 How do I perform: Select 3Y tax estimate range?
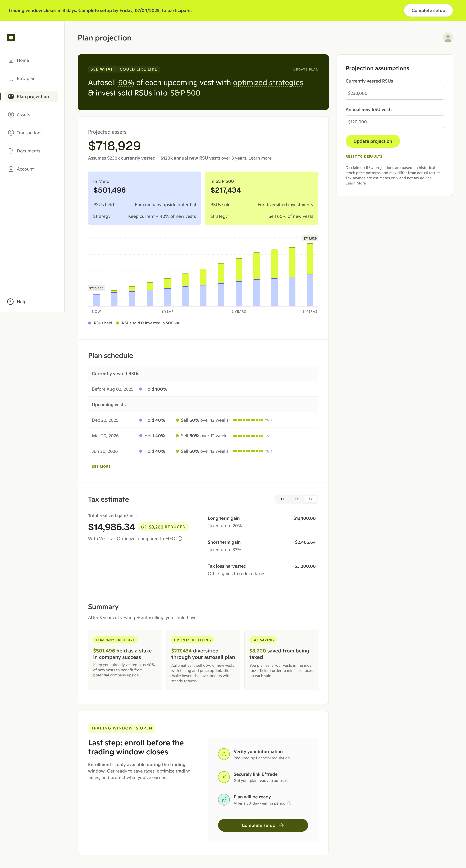pos(310,499)
